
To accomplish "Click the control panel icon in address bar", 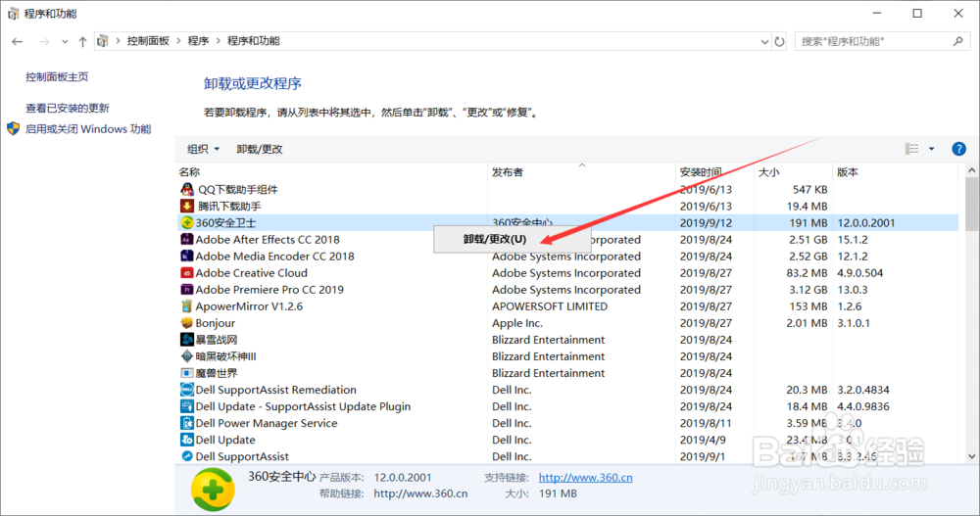I will (103, 41).
